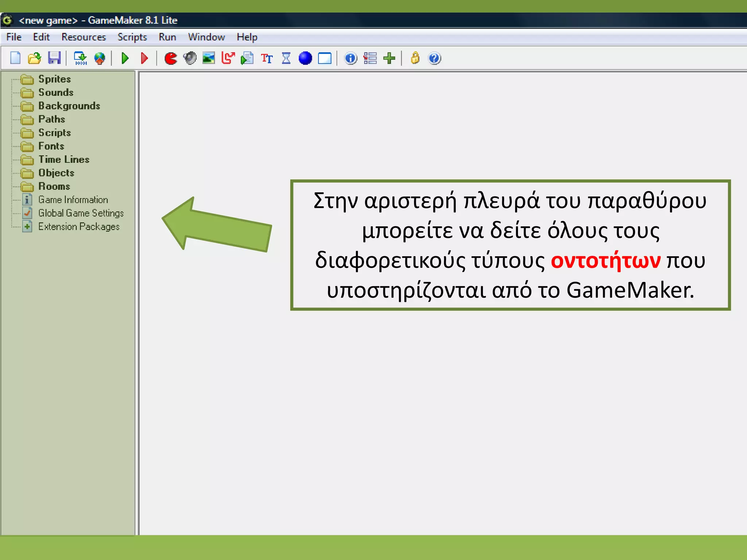Open an existing game file icon
This screenshot has width=747, height=560.
[35, 58]
